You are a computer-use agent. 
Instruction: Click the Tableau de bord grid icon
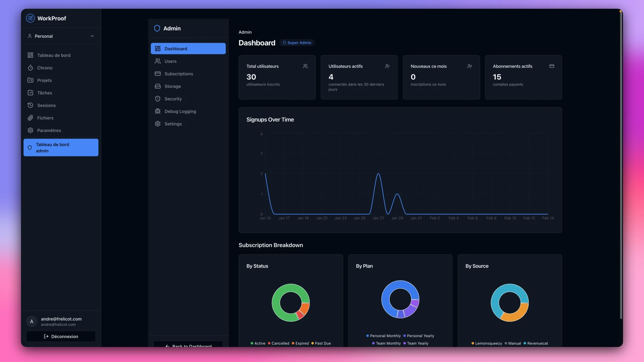point(30,55)
